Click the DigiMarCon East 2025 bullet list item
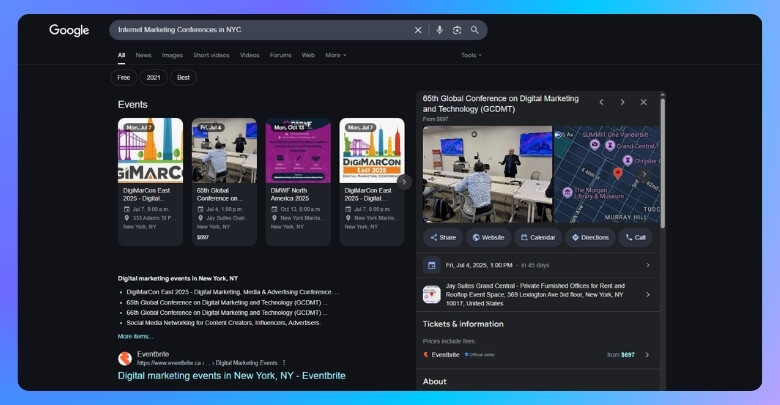 coord(233,292)
